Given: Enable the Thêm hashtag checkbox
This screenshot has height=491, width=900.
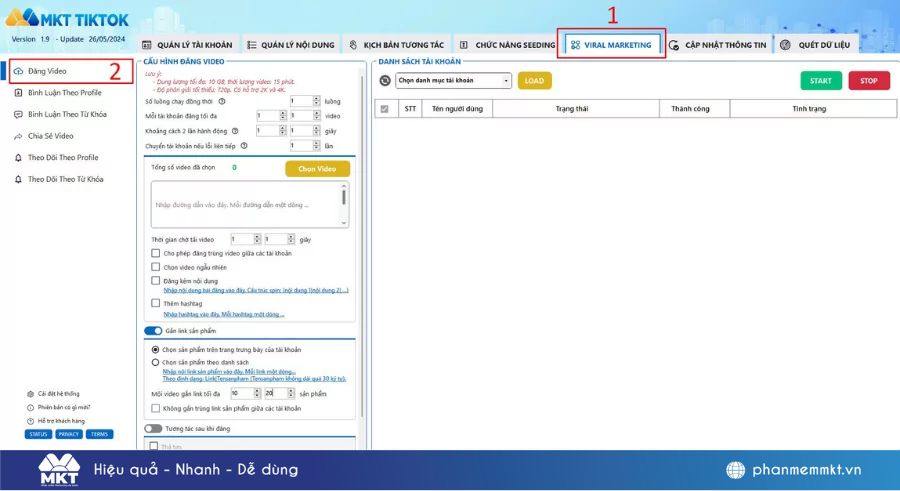Looking at the screenshot, I should pos(156,303).
